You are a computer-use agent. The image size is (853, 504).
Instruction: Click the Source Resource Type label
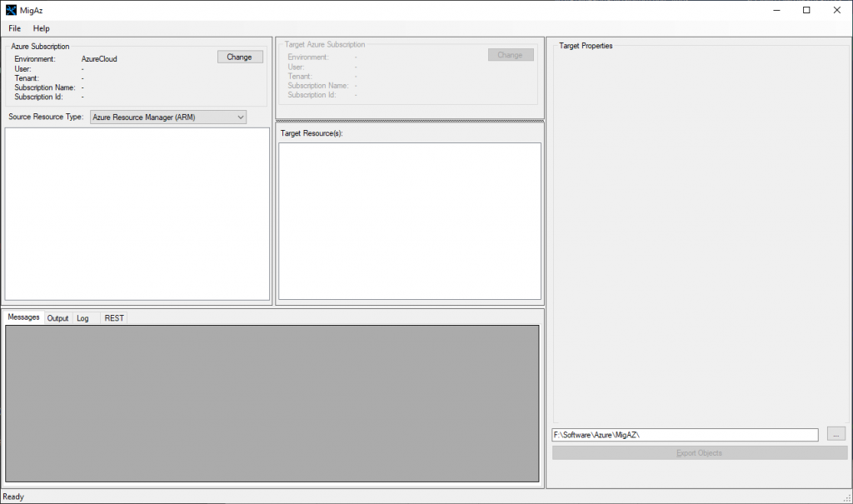click(46, 117)
